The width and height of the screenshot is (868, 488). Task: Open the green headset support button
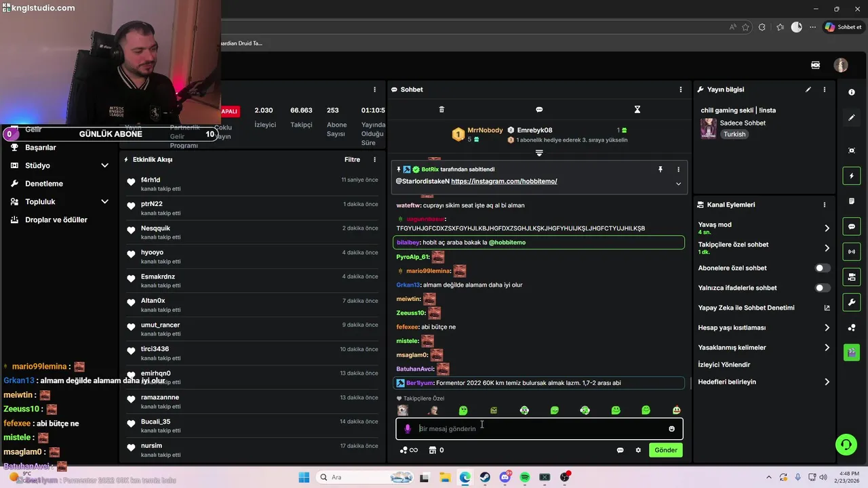[x=846, y=445]
